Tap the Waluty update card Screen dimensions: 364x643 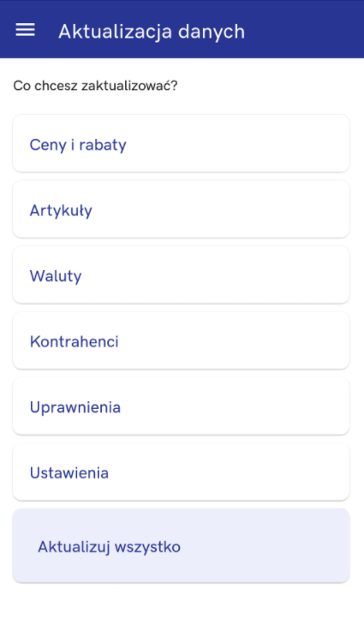(x=181, y=274)
